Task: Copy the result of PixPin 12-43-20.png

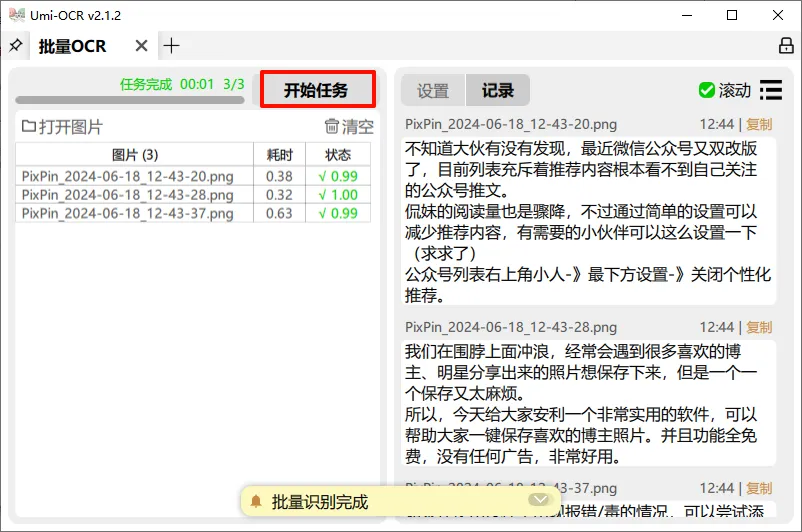Action: pos(759,124)
